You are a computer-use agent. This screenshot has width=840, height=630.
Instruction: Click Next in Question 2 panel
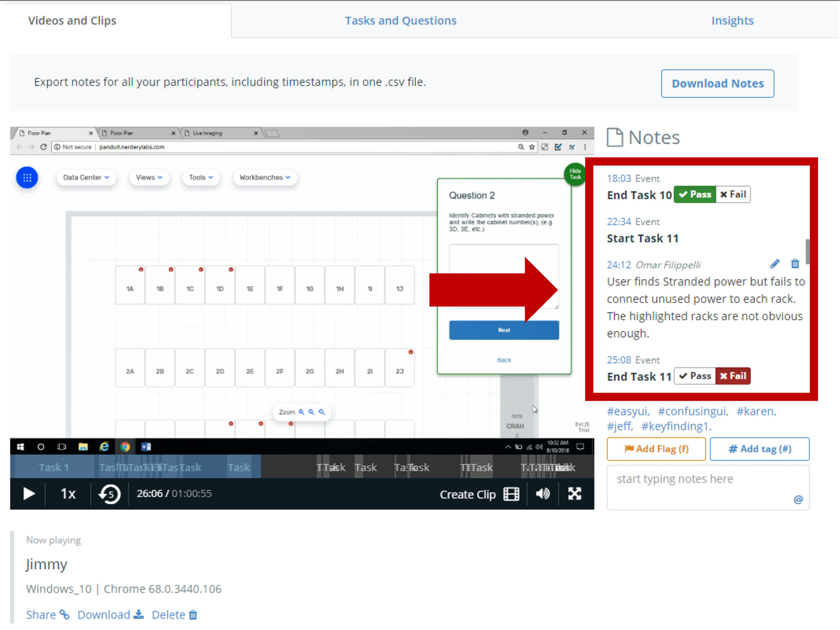[x=504, y=330]
